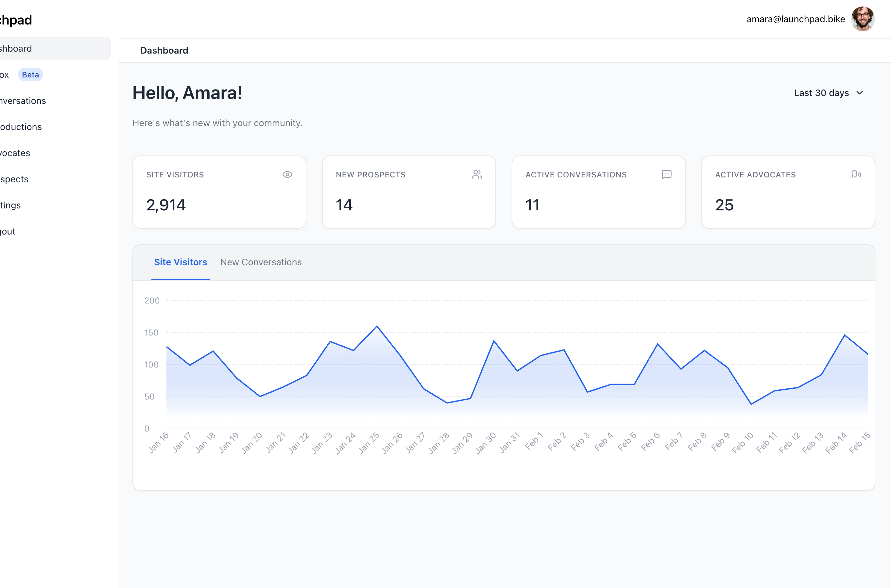Image resolution: width=891 pixels, height=588 pixels.
Task: Click the Beta badge next to Inbox
Action: (x=30, y=74)
